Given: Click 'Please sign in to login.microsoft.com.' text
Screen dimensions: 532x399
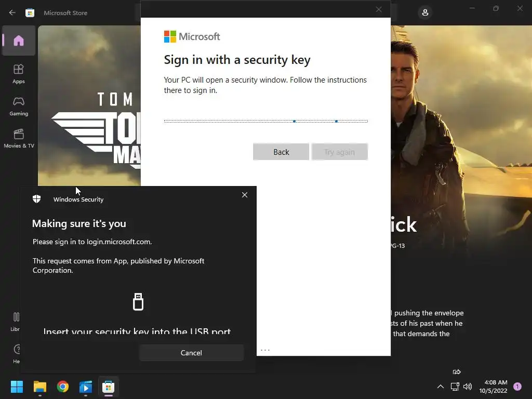Looking at the screenshot, I should click(92, 242).
